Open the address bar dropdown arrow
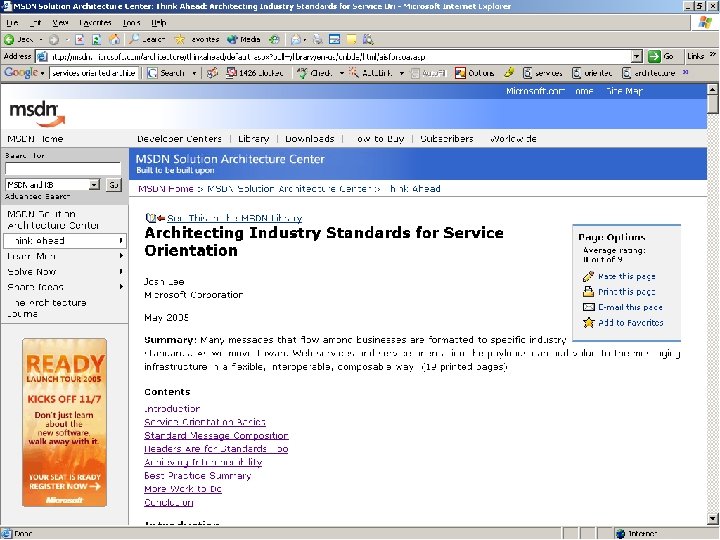This screenshot has width=720, height=540. tap(636, 56)
